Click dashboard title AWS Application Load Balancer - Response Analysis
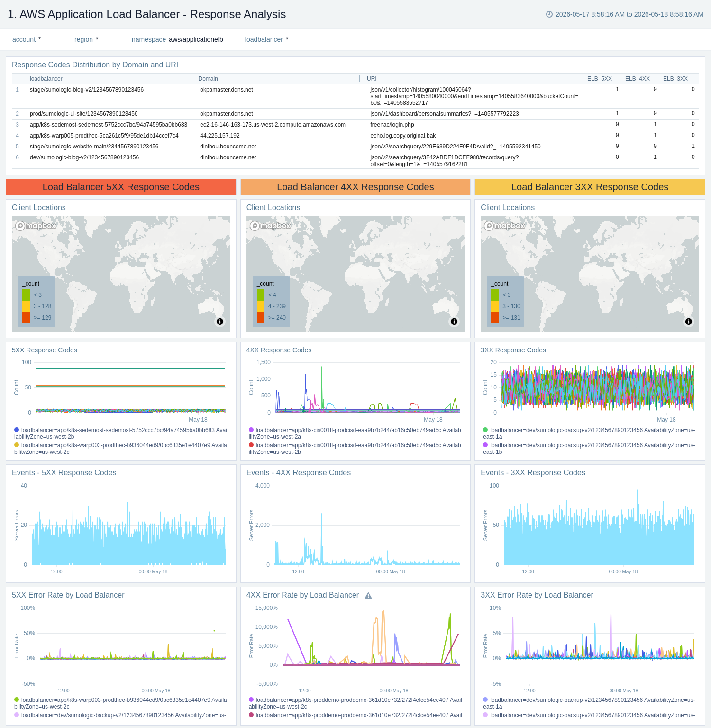 pos(147,14)
